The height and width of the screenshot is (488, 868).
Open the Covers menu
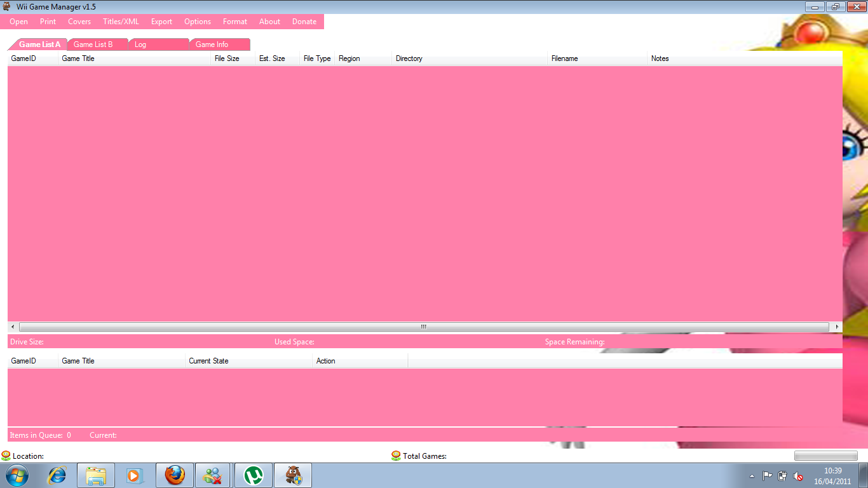[x=79, y=22]
